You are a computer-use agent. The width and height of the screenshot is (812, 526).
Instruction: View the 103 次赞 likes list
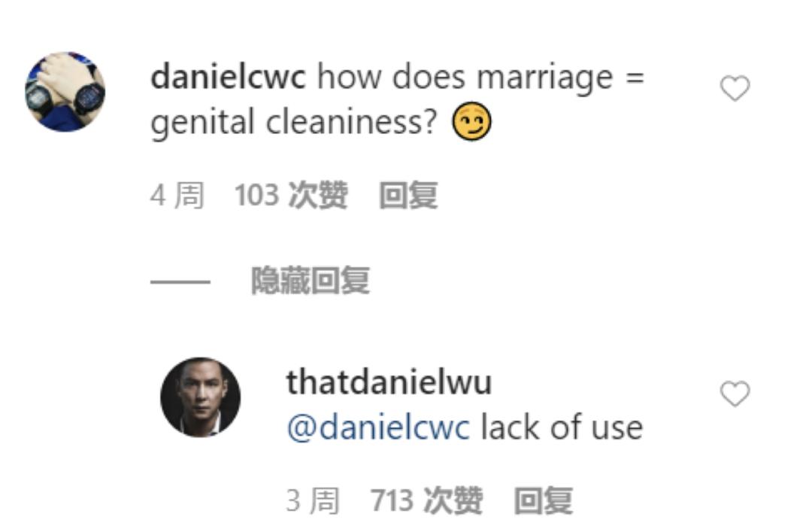291,196
